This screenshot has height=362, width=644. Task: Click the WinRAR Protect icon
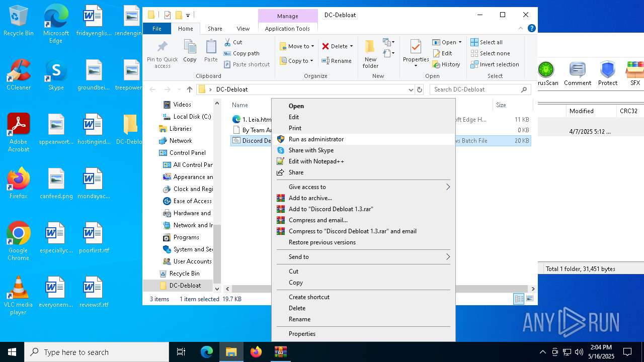pyautogui.click(x=608, y=74)
